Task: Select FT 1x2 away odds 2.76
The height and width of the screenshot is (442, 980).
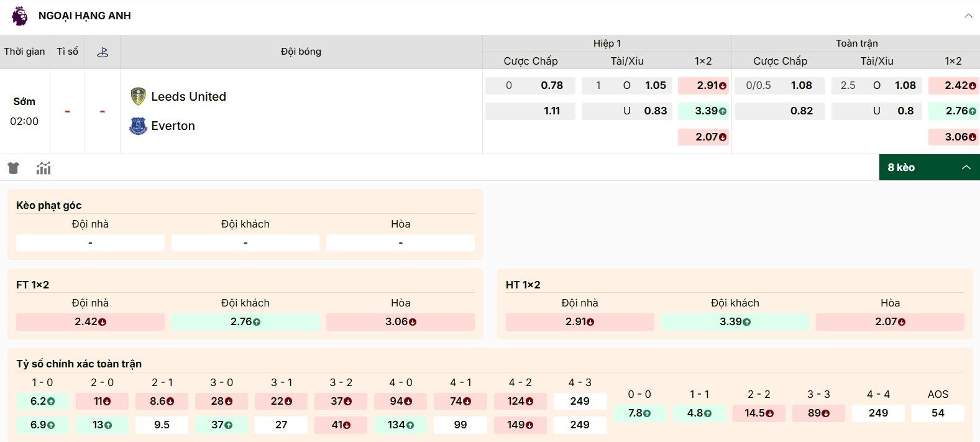Action: [245, 322]
